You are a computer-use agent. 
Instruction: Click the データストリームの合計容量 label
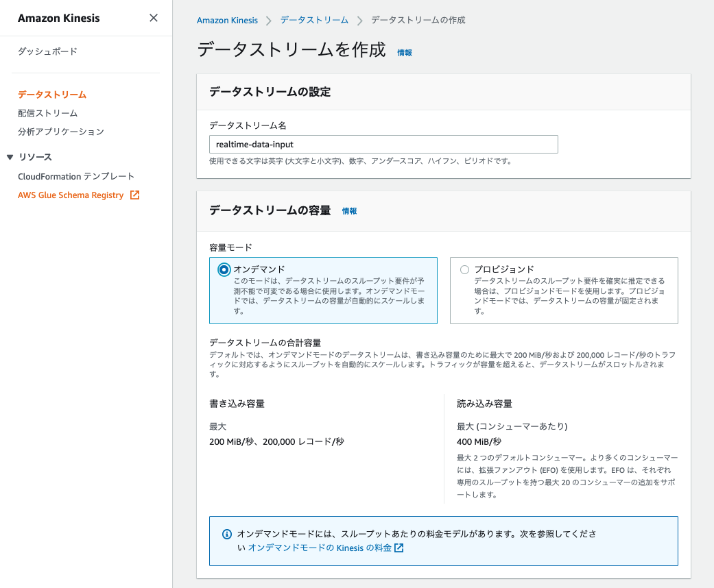point(265,343)
